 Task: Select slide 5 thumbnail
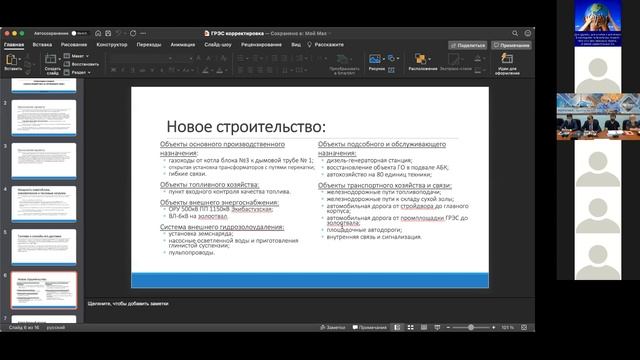[x=44, y=247]
